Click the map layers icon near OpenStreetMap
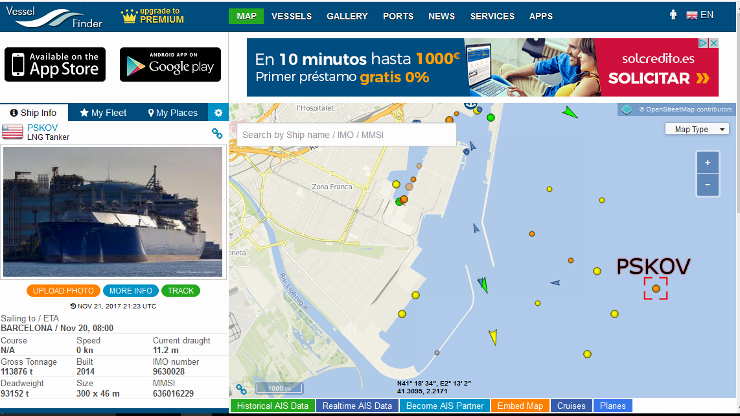740x416 pixels. (x=626, y=110)
